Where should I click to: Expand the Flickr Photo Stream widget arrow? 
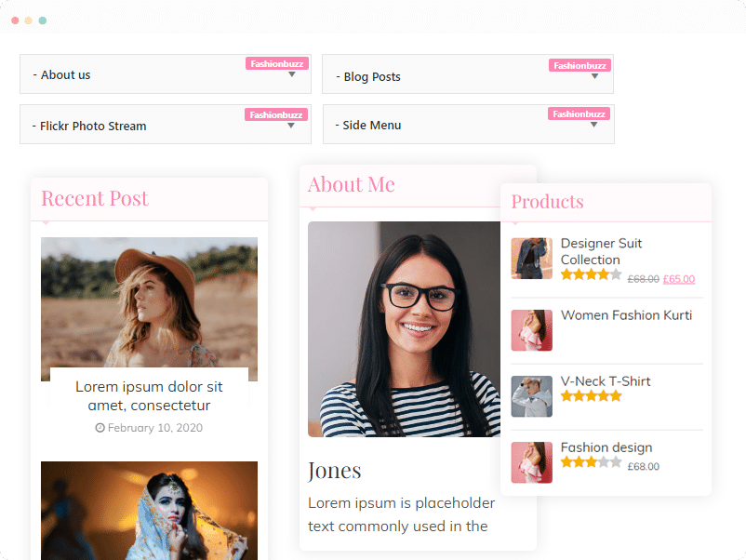click(291, 126)
